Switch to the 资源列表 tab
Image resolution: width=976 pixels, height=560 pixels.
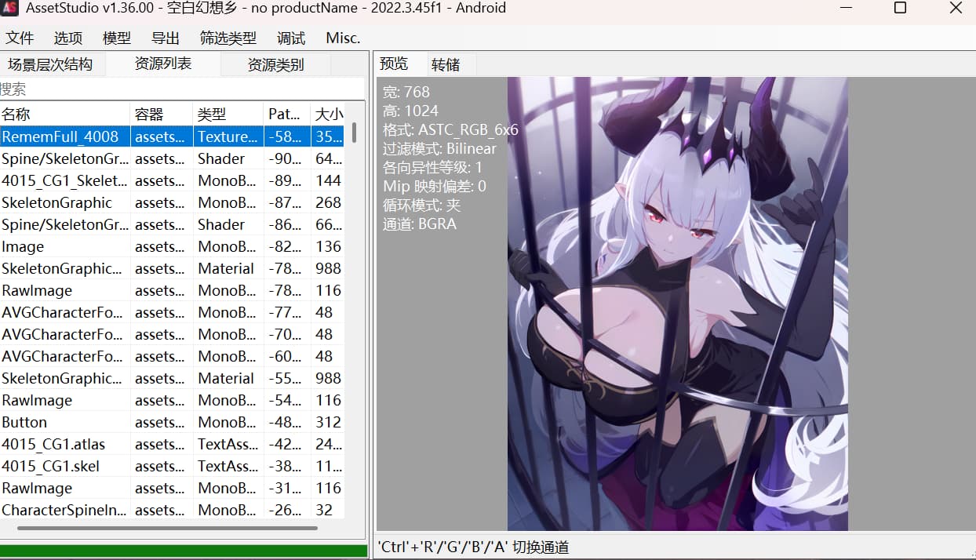pyautogui.click(x=163, y=64)
